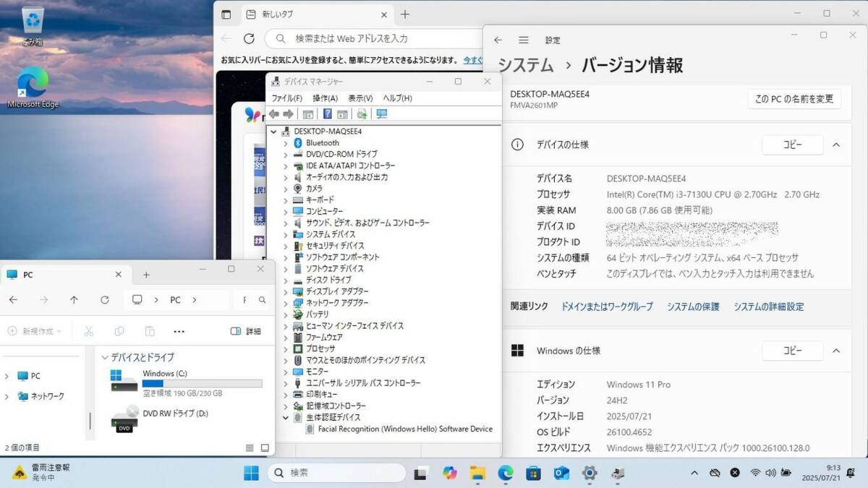Viewport: 868px width, 488px height.
Task: Reload the Edge browser page
Action: click(249, 38)
